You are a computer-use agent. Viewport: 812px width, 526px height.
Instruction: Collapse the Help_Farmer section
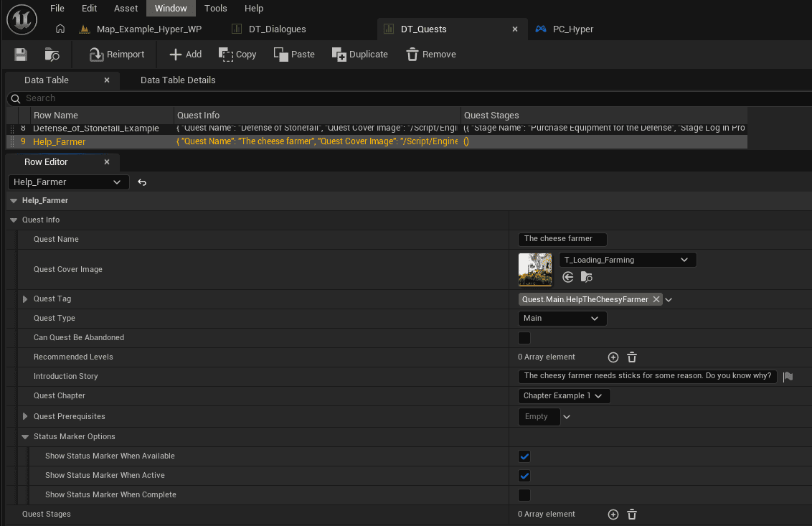coord(14,201)
